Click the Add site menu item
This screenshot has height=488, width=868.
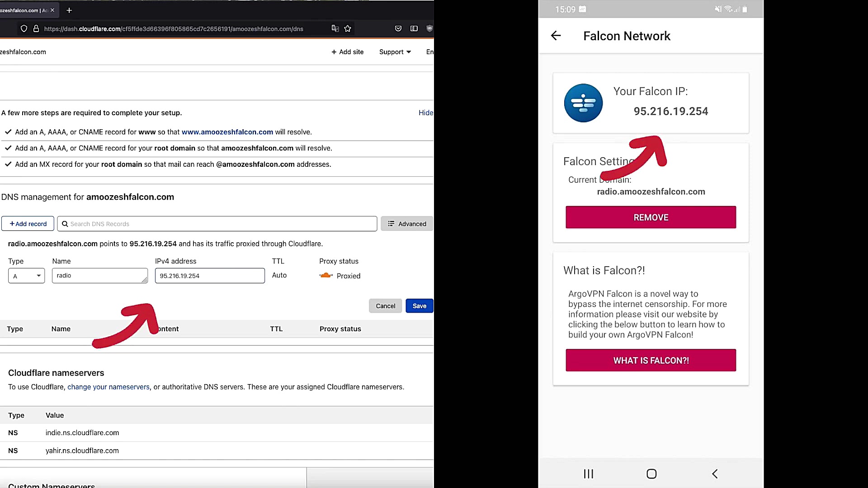(347, 52)
